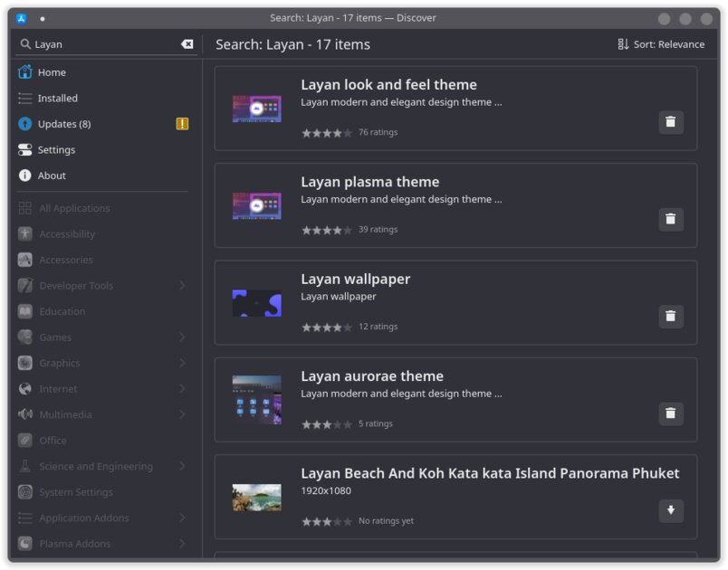
Task: Click the Layan wallpaper thumbnail image
Action: [256, 301]
